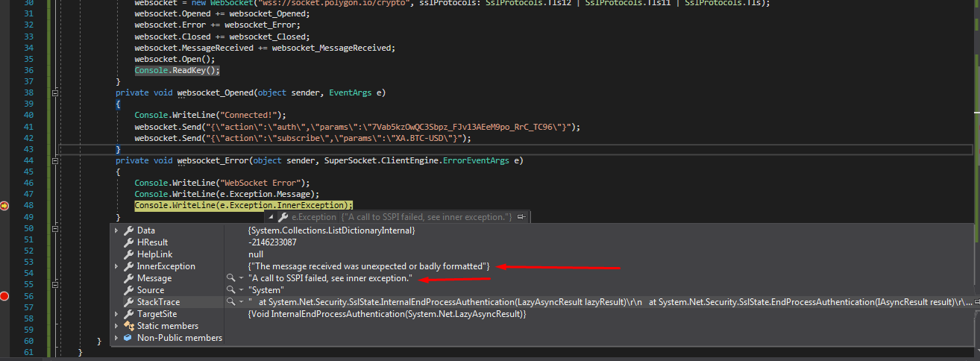Select the StackTrace row name

(x=158, y=302)
